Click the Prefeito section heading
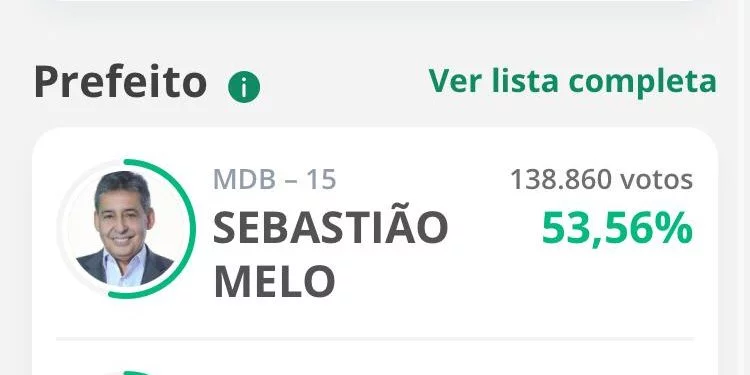 tap(121, 82)
